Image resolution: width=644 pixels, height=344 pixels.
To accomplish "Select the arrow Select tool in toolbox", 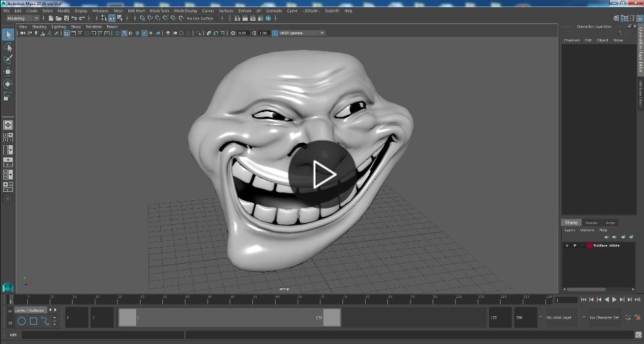I will click(x=8, y=35).
